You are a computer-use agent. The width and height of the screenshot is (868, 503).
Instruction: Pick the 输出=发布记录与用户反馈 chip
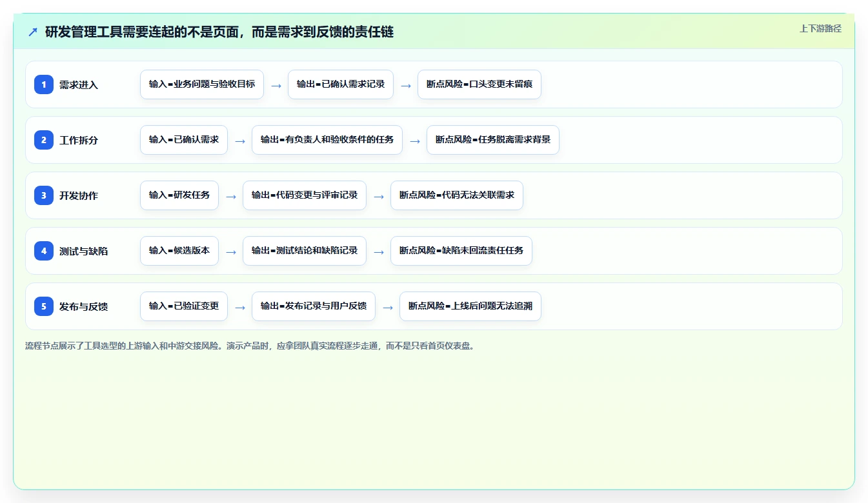pyautogui.click(x=314, y=306)
